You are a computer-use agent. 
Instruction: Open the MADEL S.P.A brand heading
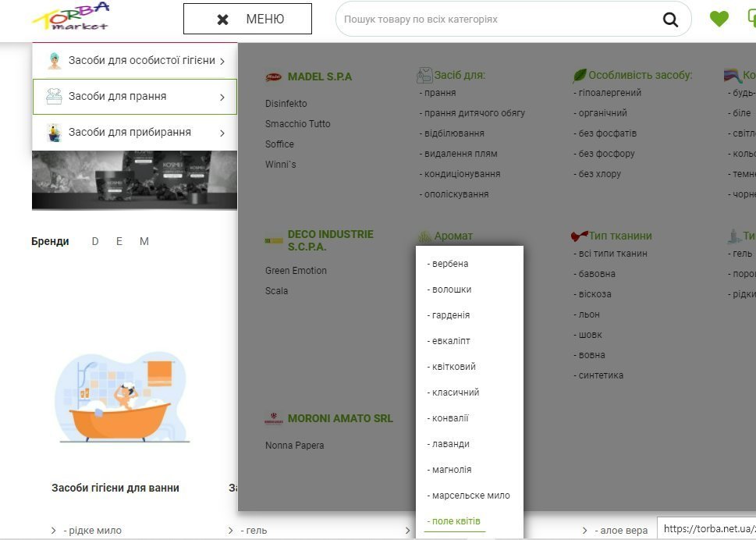(x=320, y=76)
